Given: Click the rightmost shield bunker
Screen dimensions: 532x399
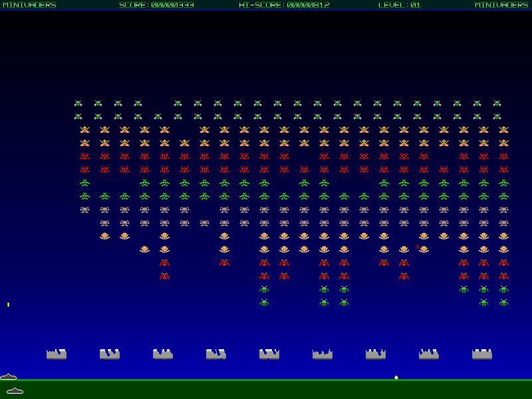Looking at the screenshot, I should [482, 354].
